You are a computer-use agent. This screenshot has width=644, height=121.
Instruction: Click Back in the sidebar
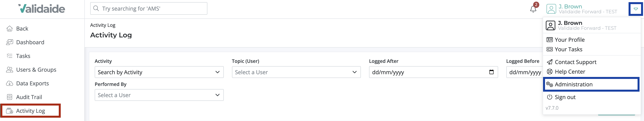coord(22,29)
